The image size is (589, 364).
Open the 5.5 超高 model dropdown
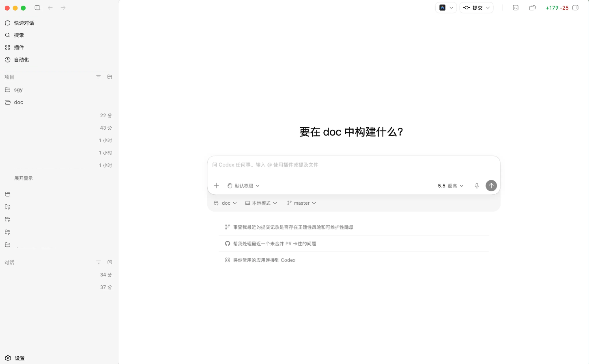(451, 186)
